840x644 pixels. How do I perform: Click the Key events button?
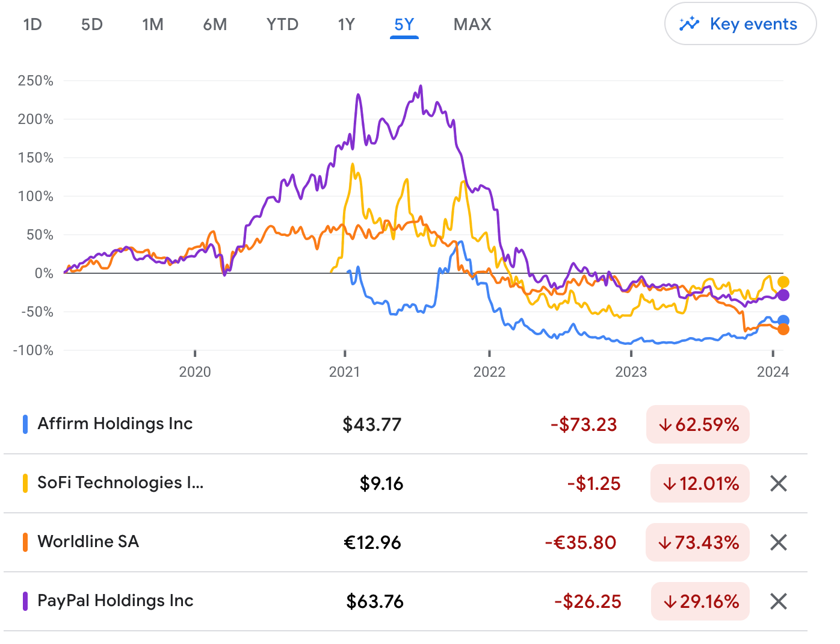click(741, 24)
